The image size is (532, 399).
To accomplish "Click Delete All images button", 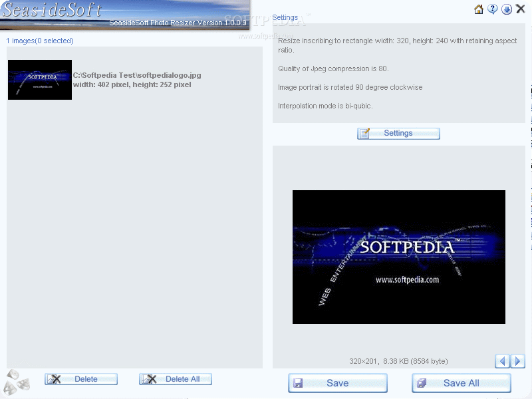I will 176,379.
